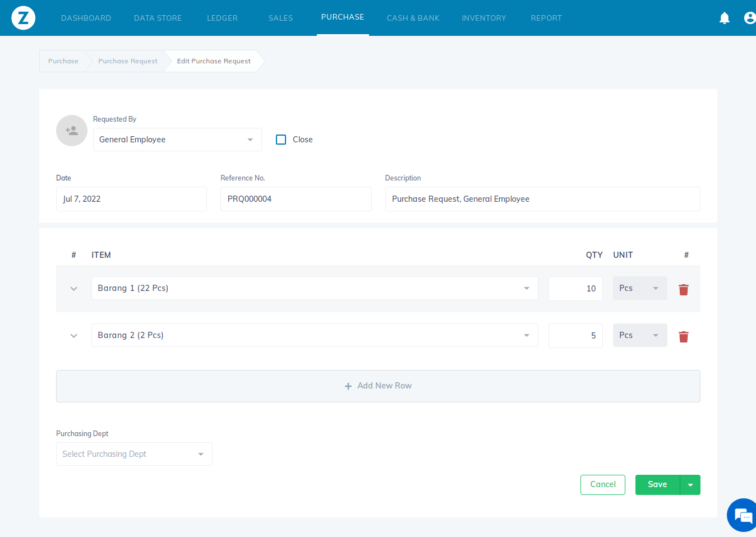Open the Select Purchasing Dept dropdown
This screenshot has height=537, width=756.
(134, 454)
